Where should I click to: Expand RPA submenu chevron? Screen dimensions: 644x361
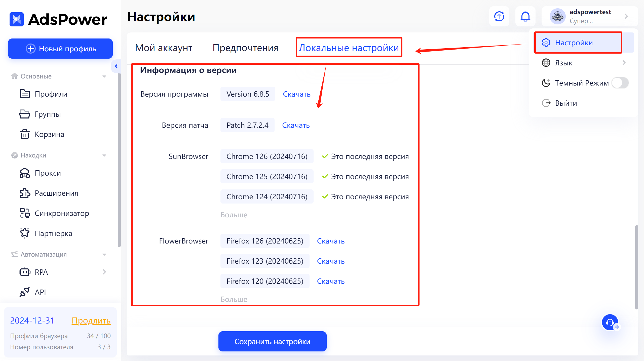(x=104, y=272)
